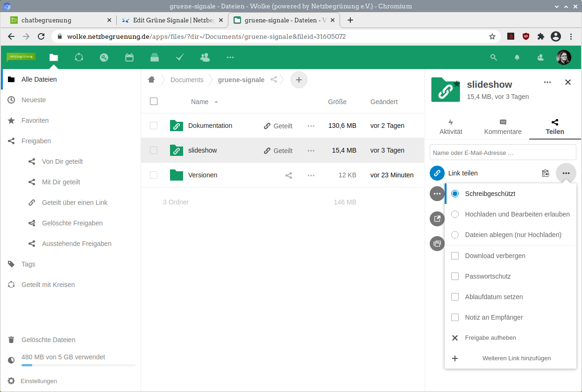Screen dimensions: 582x392
Task: Navigate to Documents in breadcrumb
Action: tap(187, 80)
